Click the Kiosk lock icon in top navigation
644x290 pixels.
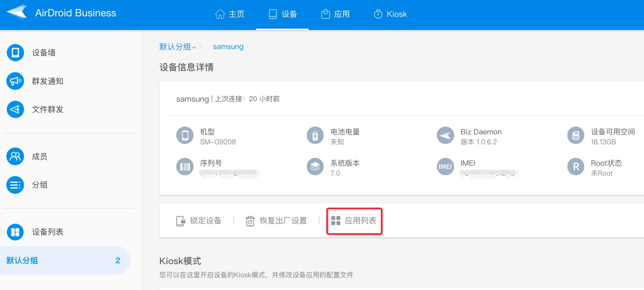pyautogui.click(x=378, y=14)
